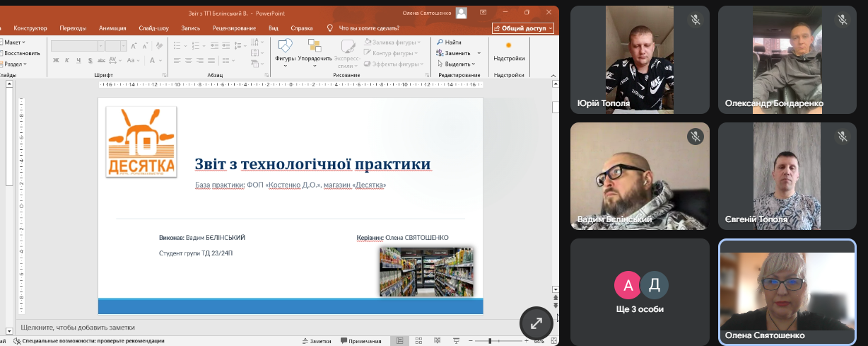The height and width of the screenshot is (346, 868).
Task: Toggle Заметки notes pane
Action: [x=316, y=341]
